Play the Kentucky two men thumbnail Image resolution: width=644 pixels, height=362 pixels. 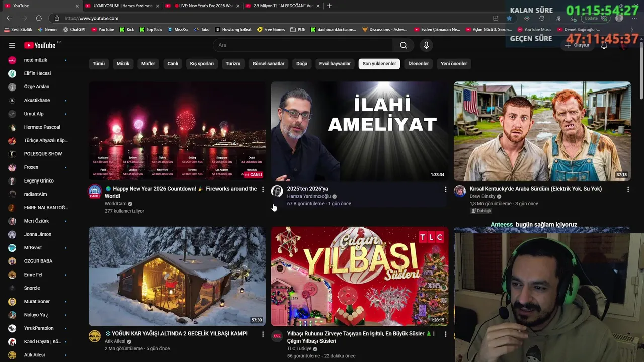[x=542, y=131]
